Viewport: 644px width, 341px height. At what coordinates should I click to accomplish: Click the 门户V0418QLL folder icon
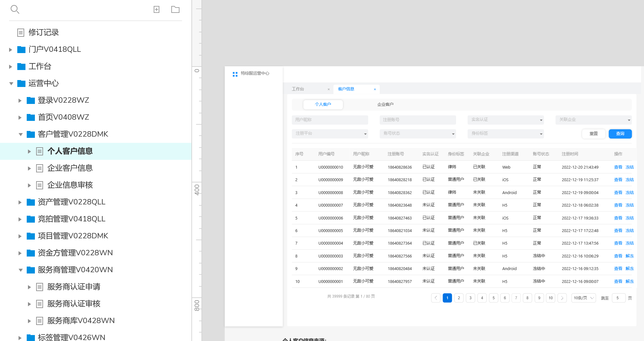pos(21,49)
